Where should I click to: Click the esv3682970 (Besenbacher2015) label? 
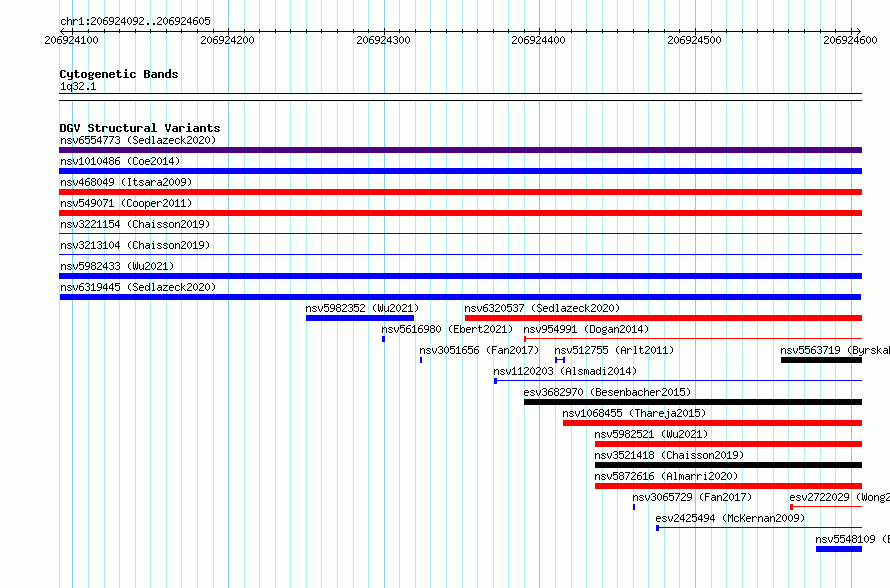tap(607, 392)
